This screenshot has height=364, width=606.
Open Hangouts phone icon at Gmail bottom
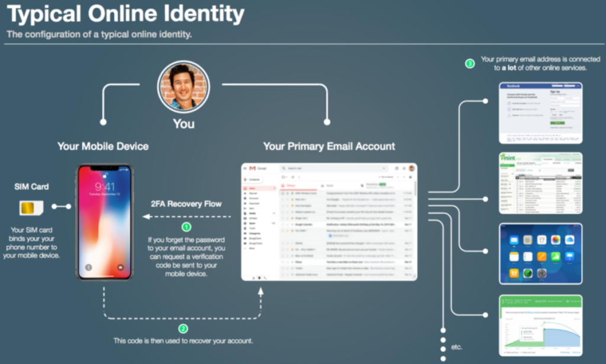(x=265, y=278)
